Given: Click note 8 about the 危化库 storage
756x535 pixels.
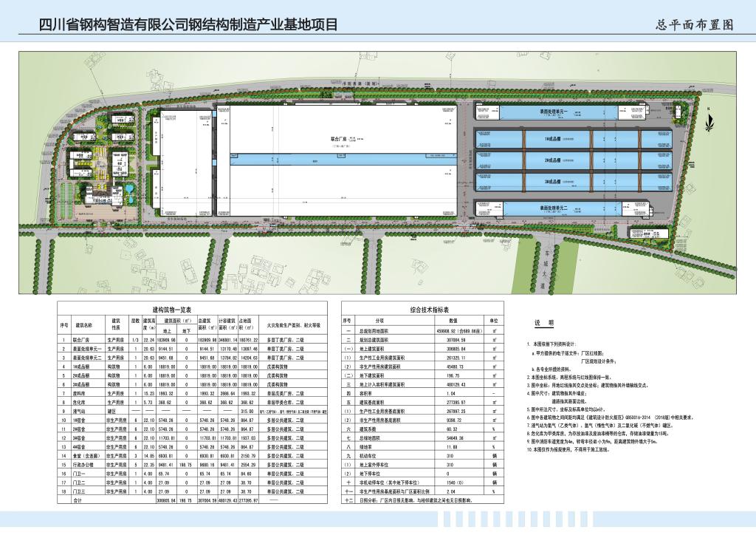Looking at the screenshot, I should click(x=597, y=434).
